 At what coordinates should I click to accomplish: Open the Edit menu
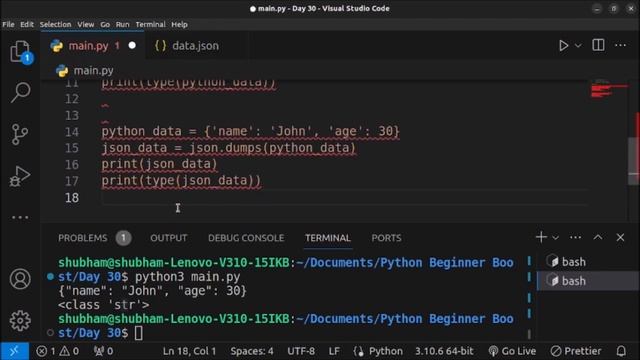click(27, 24)
